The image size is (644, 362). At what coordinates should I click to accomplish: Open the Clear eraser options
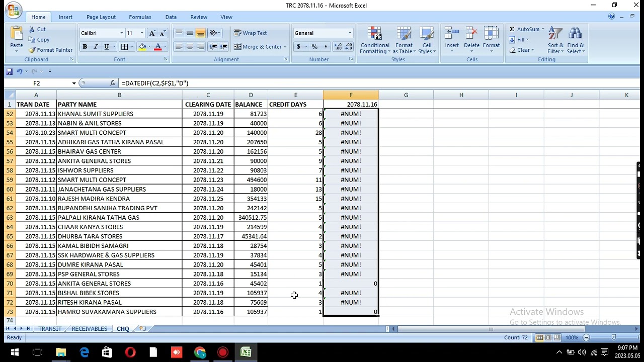click(521, 50)
